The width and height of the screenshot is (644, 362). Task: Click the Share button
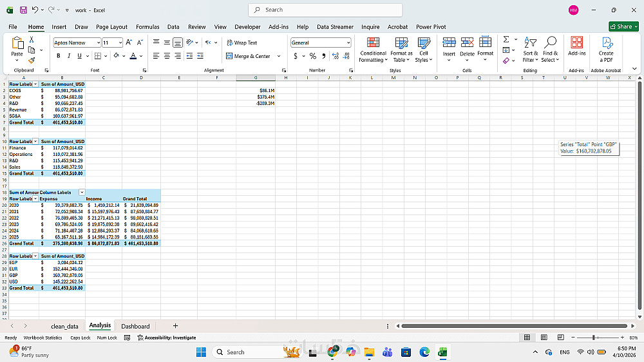pos(623,26)
